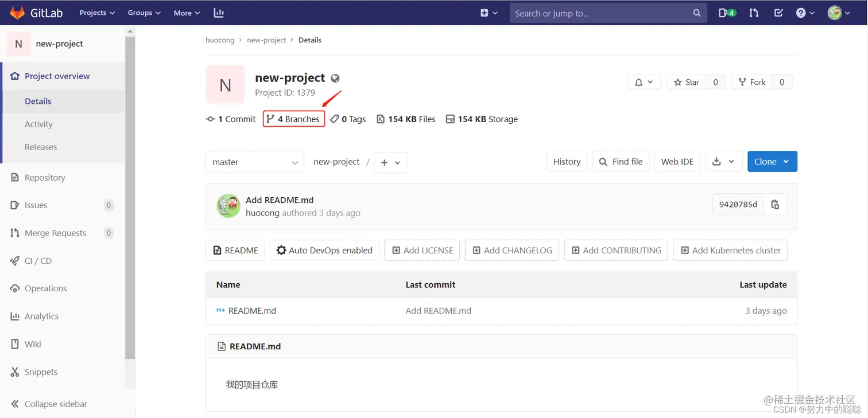Click huocong breadcrumb link
The image size is (868, 418).
tap(220, 40)
